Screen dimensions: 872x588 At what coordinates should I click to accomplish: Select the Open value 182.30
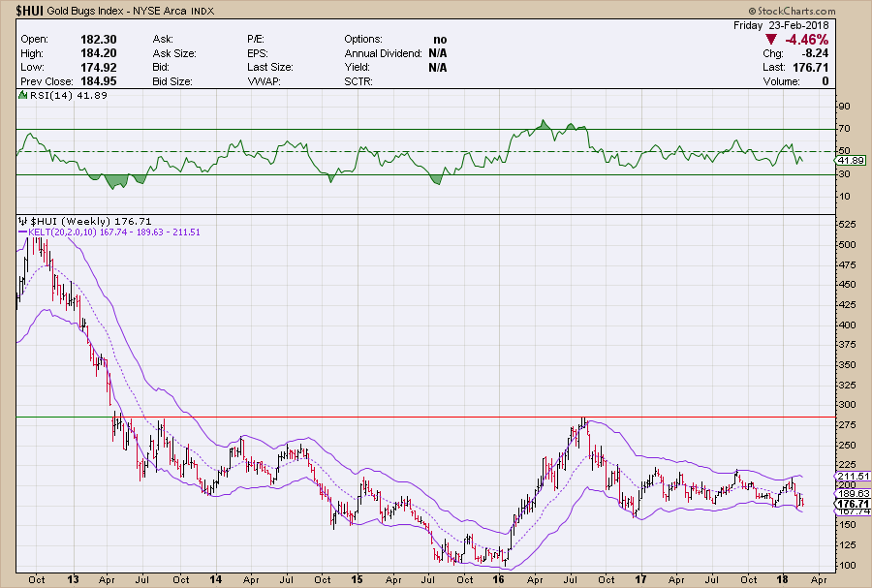pyautogui.click(x=99, y=40)
